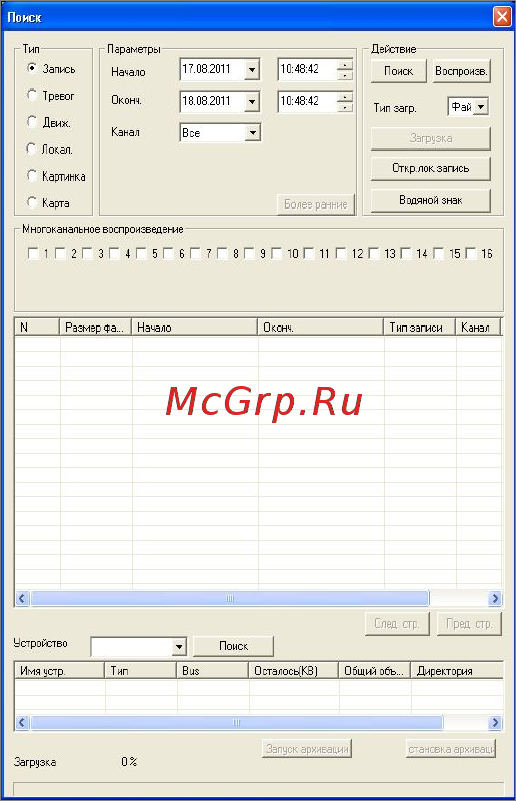Viewport: 516px width, 801px height.
Task: Open the Оконч. date dropdown calendar
Action: coord(252,101)
